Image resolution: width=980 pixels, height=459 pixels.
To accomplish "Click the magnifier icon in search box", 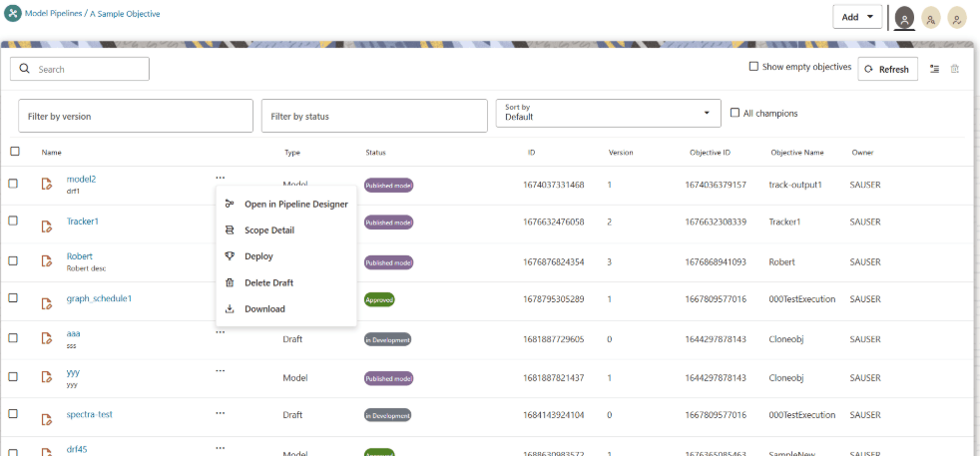I will pos(25,69).
